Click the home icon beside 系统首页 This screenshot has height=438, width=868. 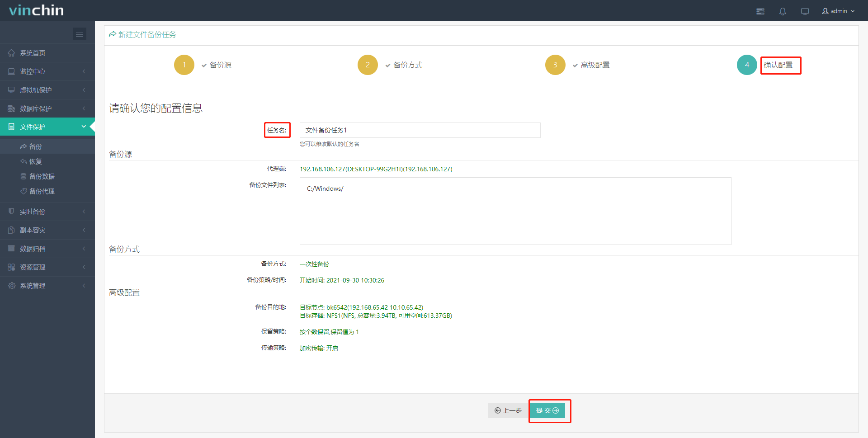coord(11,53)
